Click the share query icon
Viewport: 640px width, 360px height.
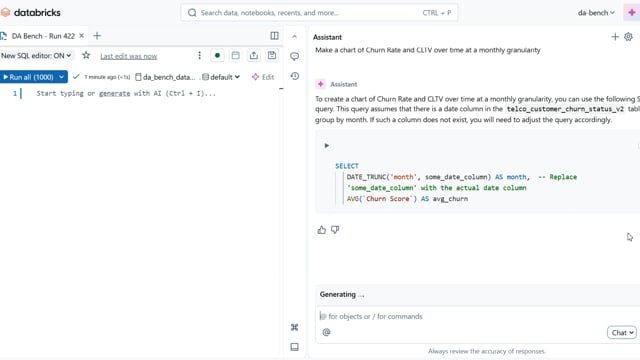253,56
